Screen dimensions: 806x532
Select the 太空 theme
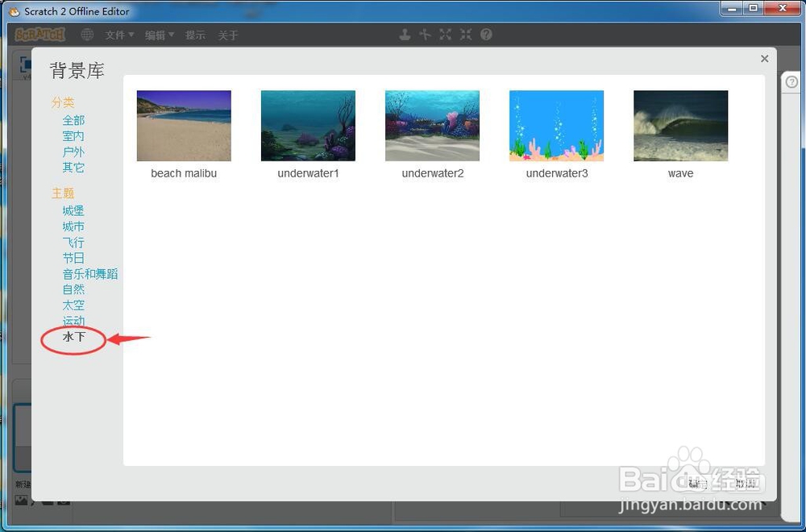coord(73,305)
